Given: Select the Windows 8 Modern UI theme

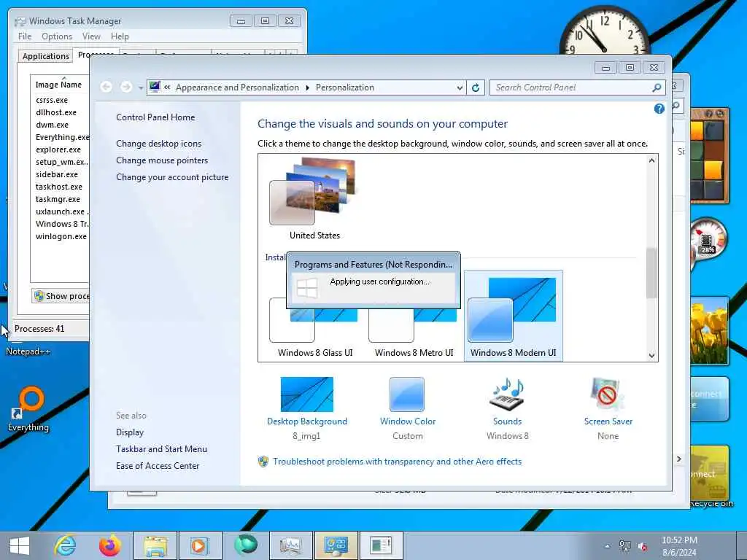Looking at the screenshot, I should click(513, 315).
